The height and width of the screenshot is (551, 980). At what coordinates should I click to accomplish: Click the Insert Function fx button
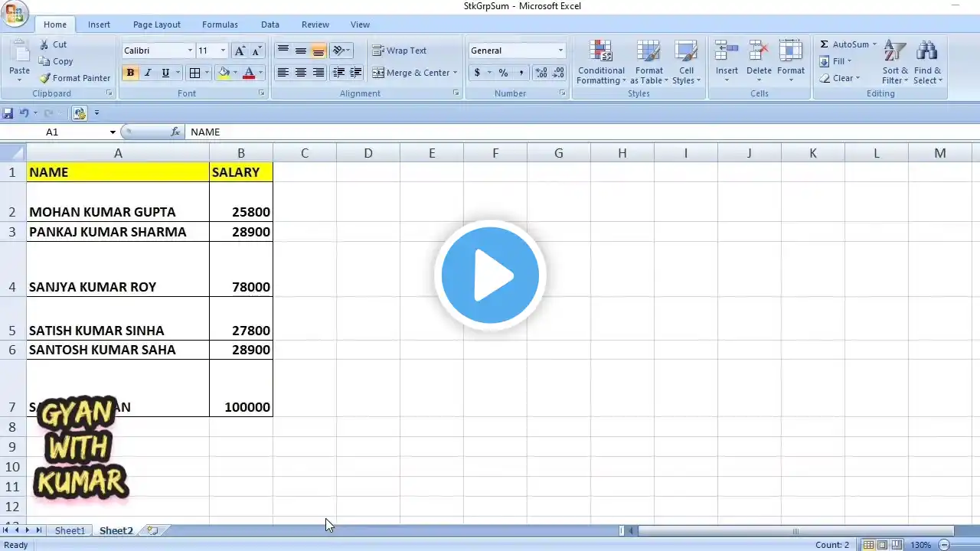[x=175, y=132]
